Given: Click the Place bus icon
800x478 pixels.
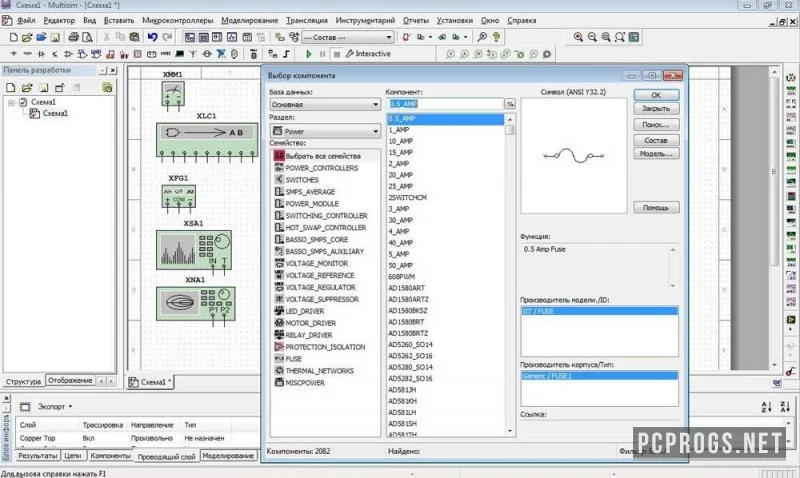Looking at the screenshot, I should pyautogui.click(x=286, y=54).
